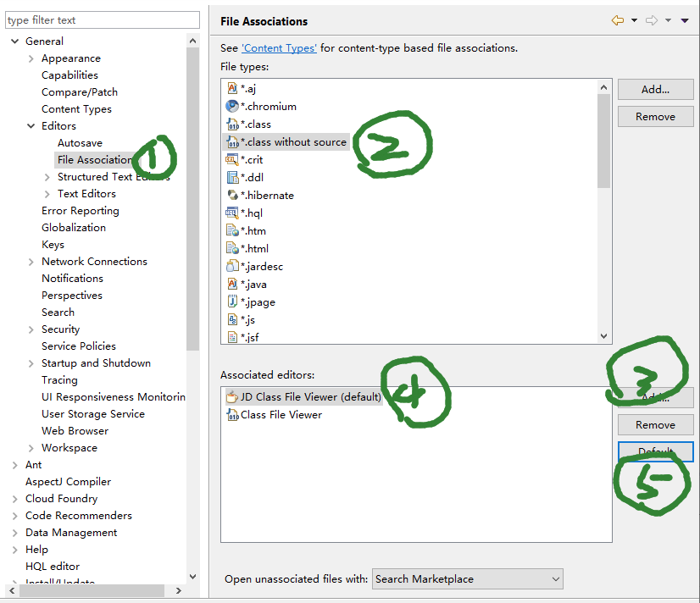700x603 pixels.
Task: Expand the Network Connections node
Action: pos(31,262)
